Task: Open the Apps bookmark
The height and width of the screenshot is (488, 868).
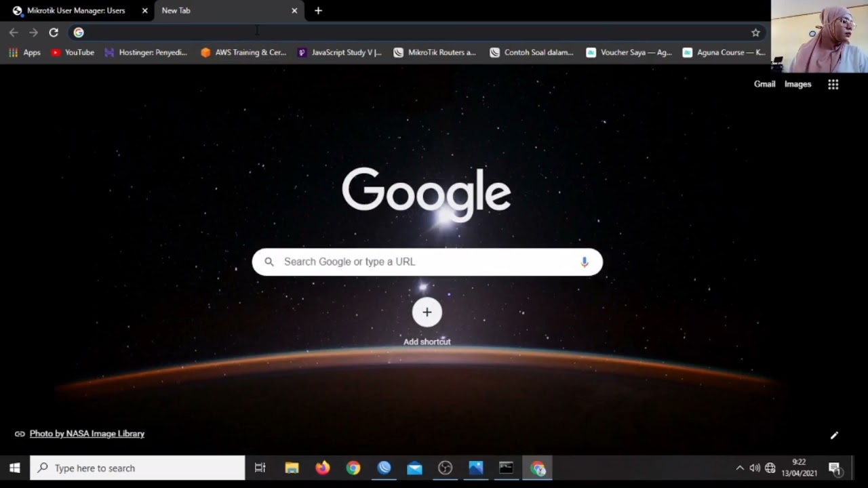Action: [x=25, y=52]
